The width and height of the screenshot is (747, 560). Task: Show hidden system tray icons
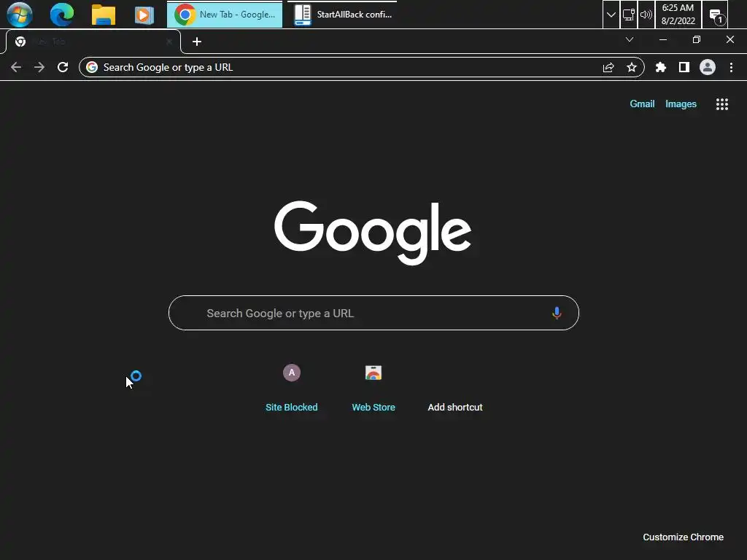(x=611, y=15)
